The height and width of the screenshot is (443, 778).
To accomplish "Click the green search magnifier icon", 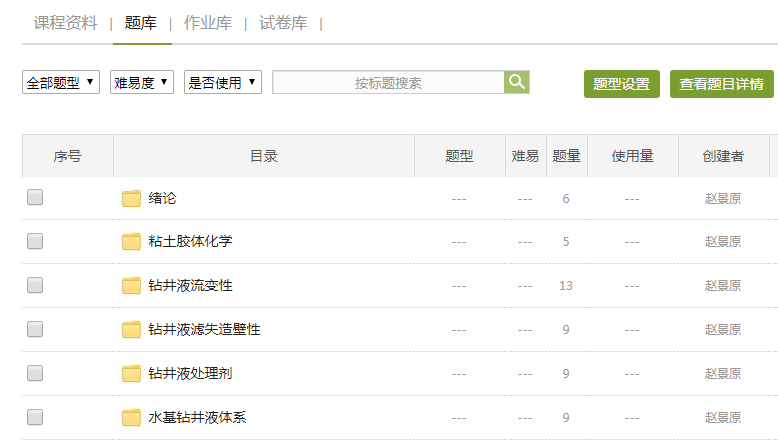I will tap(516, 82).
